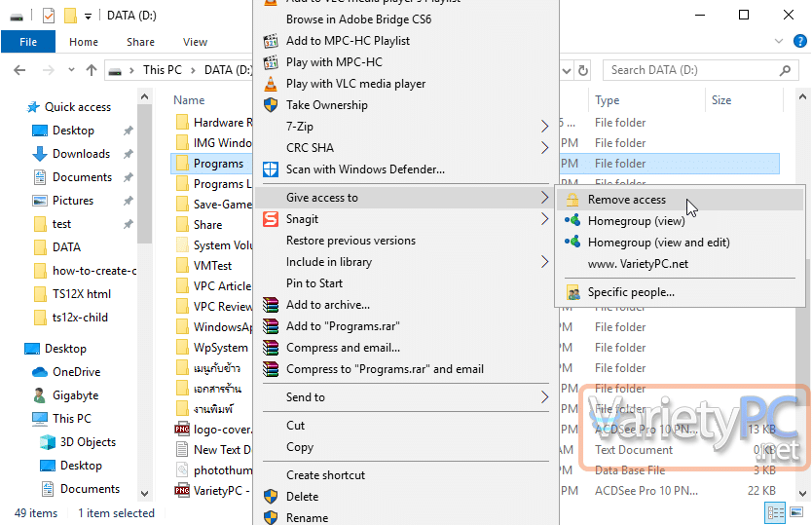Click the Take Ownership shield icon

270,105
